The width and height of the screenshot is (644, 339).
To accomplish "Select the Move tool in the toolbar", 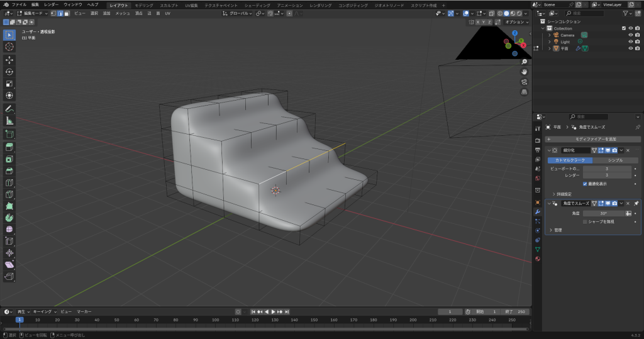I will click(9, 60).
